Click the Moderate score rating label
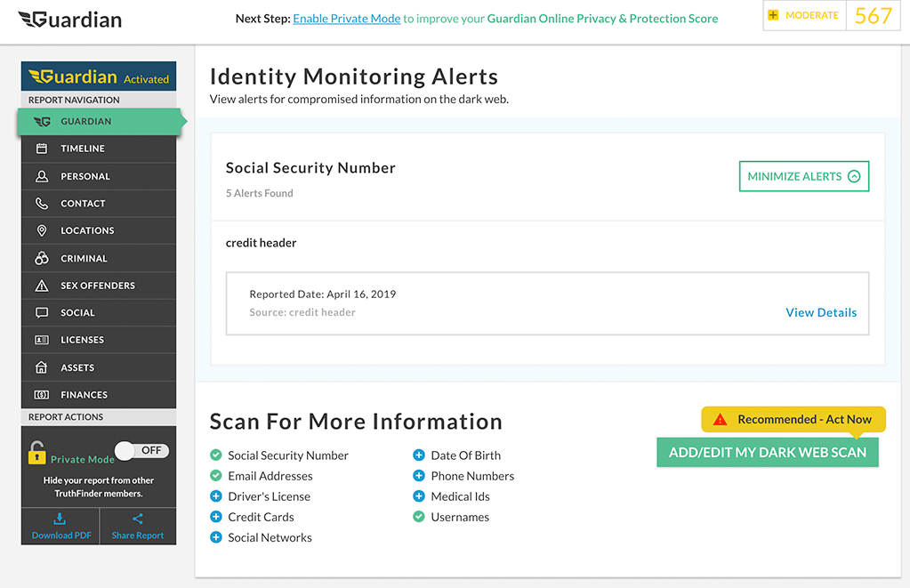Screen dimensions: 910x588 812,15
